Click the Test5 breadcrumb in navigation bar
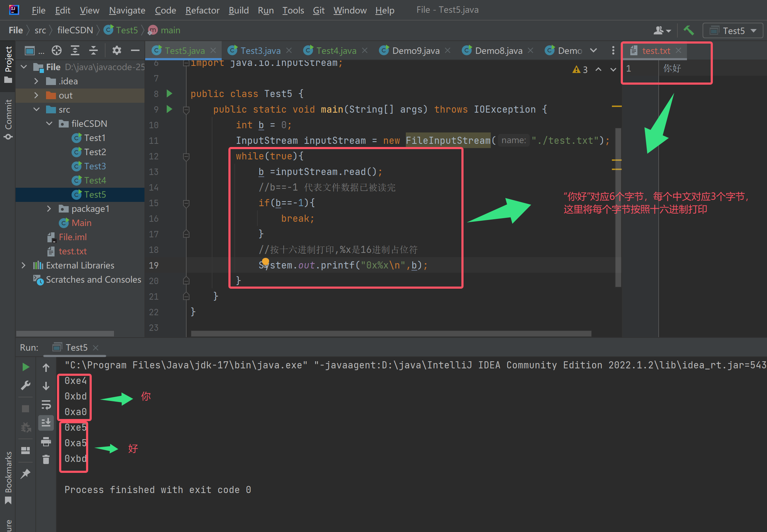The width and height of the screenshot is (767, 532). click(126, 30)
